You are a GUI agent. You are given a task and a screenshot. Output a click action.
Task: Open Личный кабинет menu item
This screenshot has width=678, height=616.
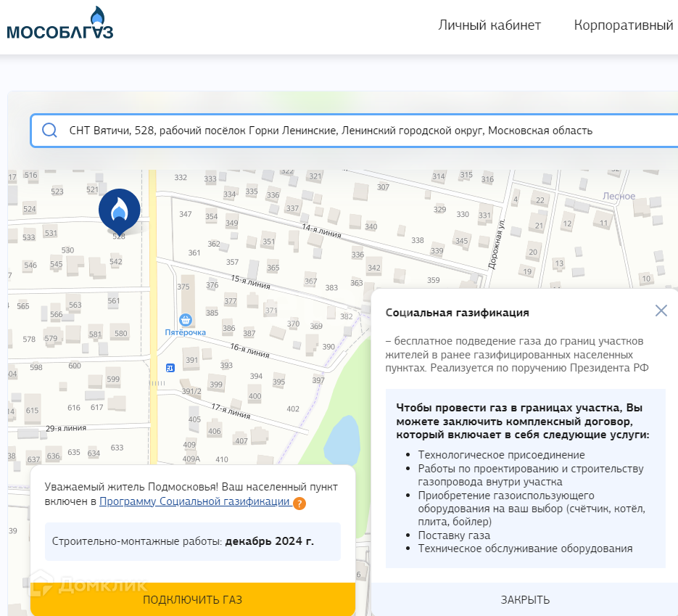(489, 25)
